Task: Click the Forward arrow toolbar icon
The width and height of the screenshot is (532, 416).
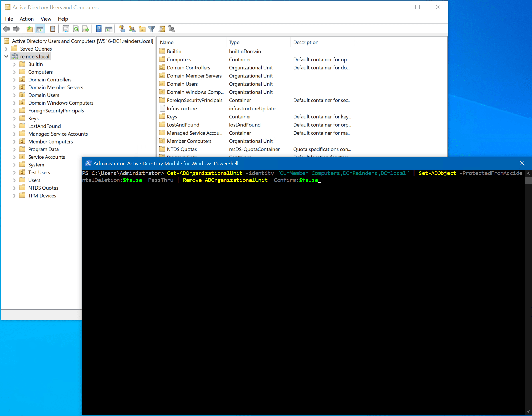Action: click(16, 29)
